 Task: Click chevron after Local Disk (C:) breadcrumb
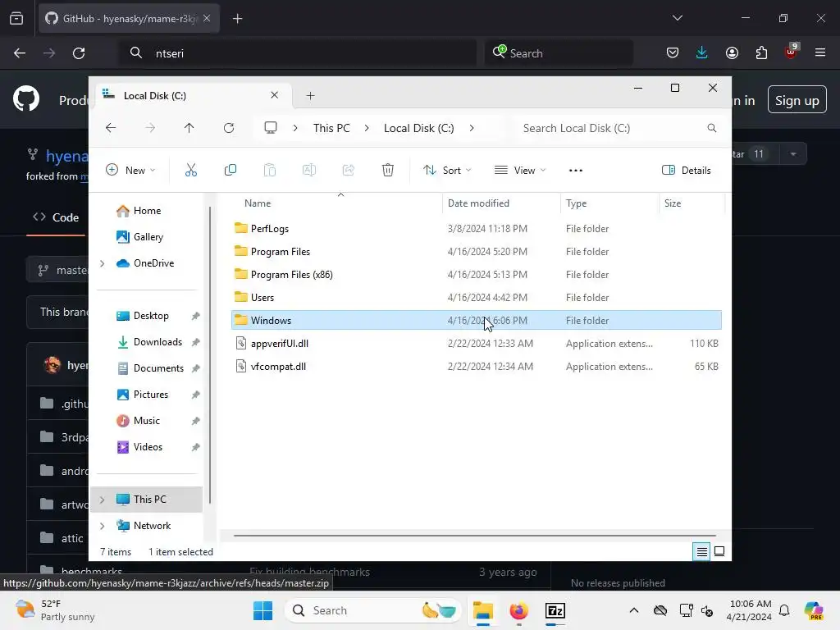[x=472, y=128]
